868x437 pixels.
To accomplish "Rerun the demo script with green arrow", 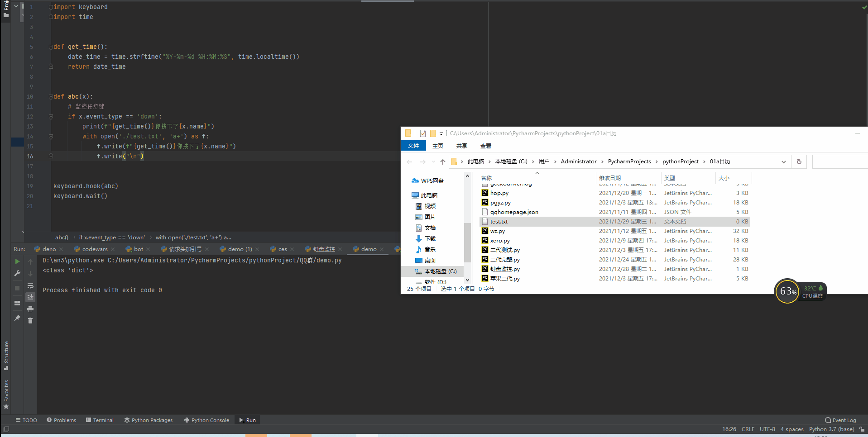I will point(17,261).
